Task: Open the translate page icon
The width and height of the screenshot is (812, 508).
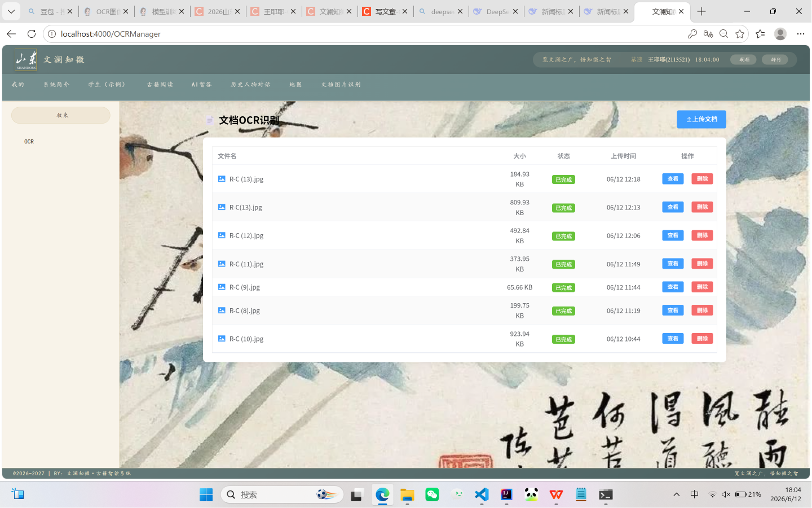Action: click(708, 34)
